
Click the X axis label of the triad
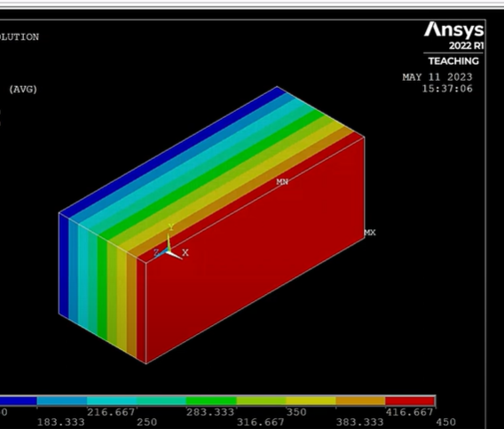[x=185, y=252]
